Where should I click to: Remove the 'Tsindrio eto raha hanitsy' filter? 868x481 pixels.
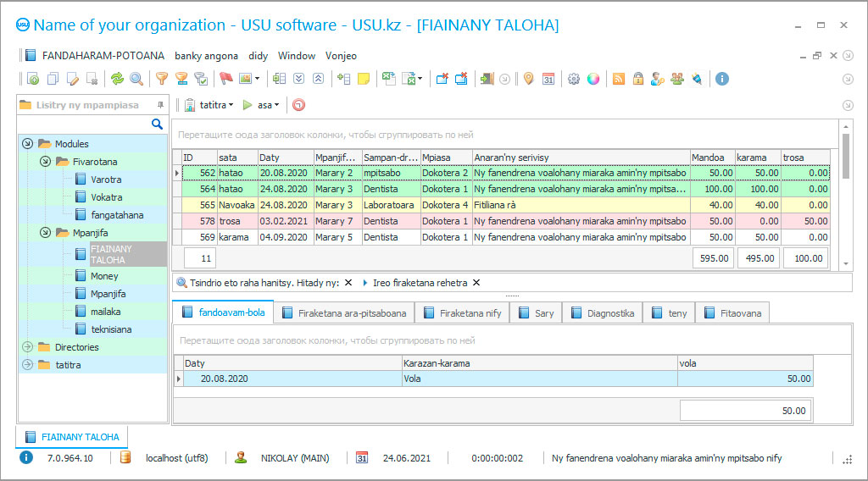point(348,283)
